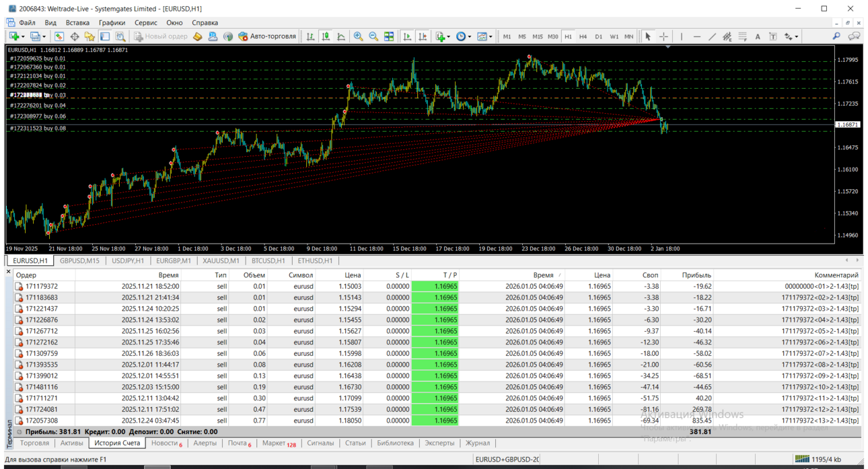Click the zoom in magnifier icon

click(x=358, y=36)
